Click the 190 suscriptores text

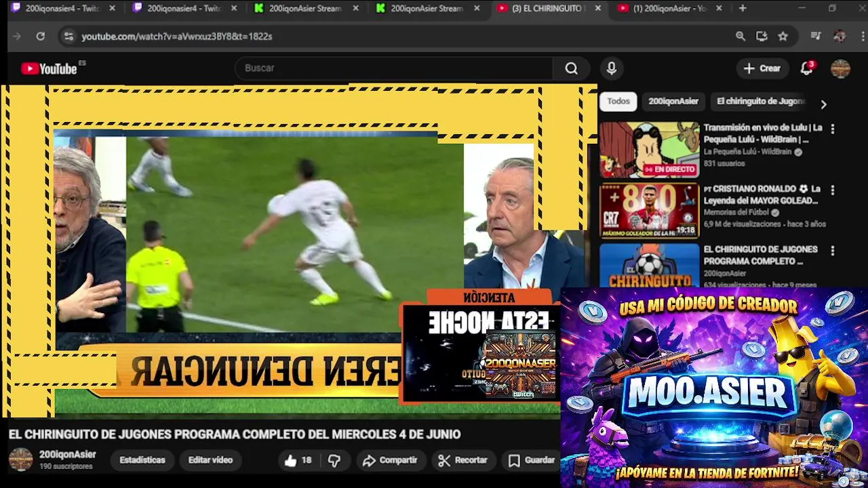(66, 467)
